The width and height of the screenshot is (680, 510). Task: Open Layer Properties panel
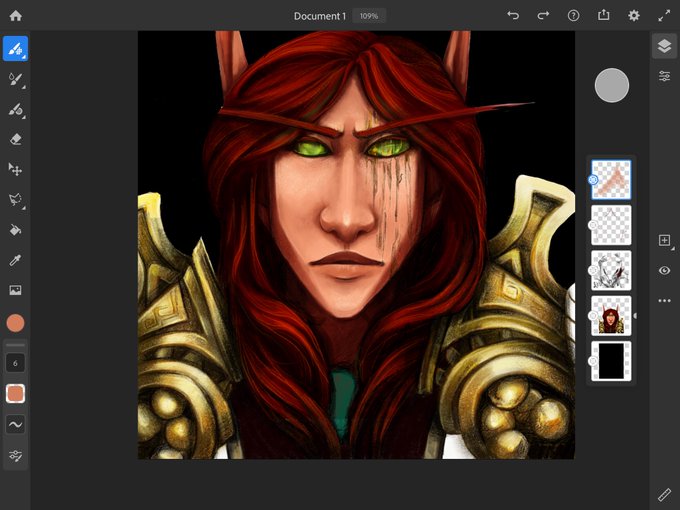(x=664, y=76)
